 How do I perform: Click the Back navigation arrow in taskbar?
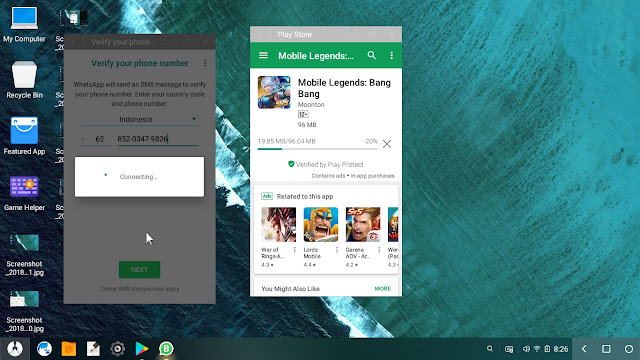point(584,349)
